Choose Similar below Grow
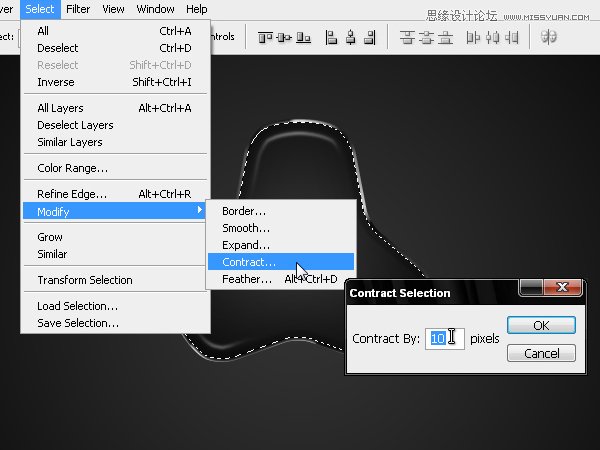This screenshot has width=600, height=450. click(x=115, y=254)
